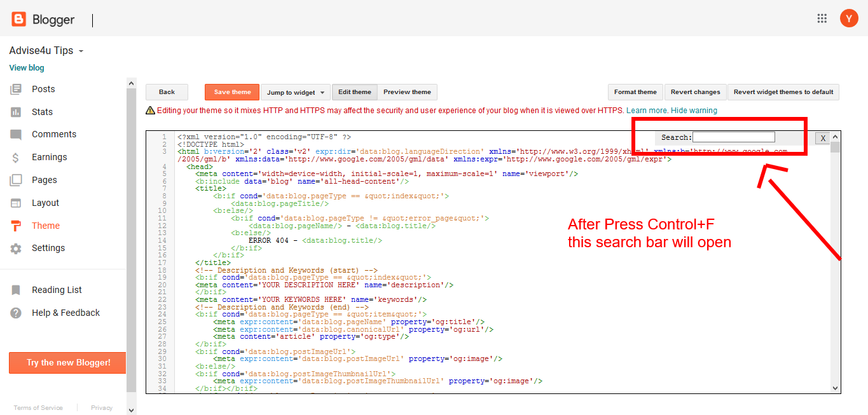Open the Layout section

click(x=45, y=203)
